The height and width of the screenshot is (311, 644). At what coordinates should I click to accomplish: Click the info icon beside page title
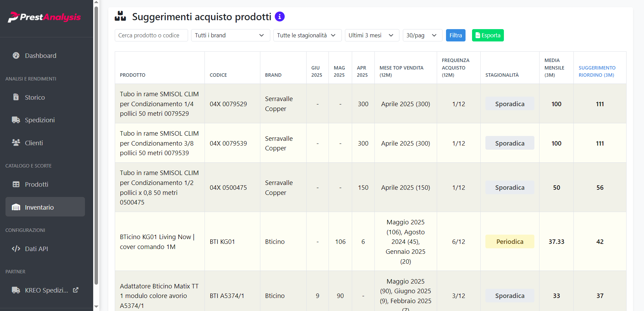point(280,16)
